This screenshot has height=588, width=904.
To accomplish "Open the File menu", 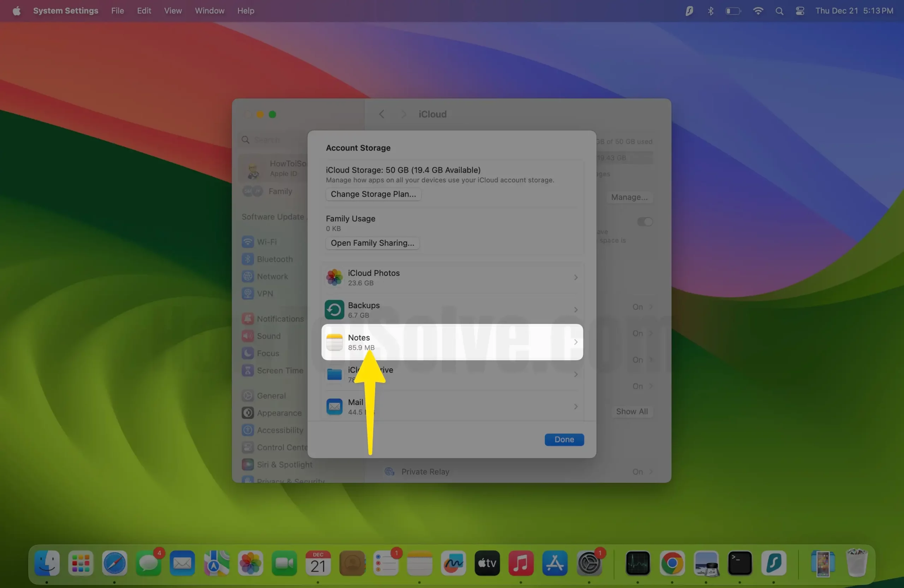I will point(117,11).
